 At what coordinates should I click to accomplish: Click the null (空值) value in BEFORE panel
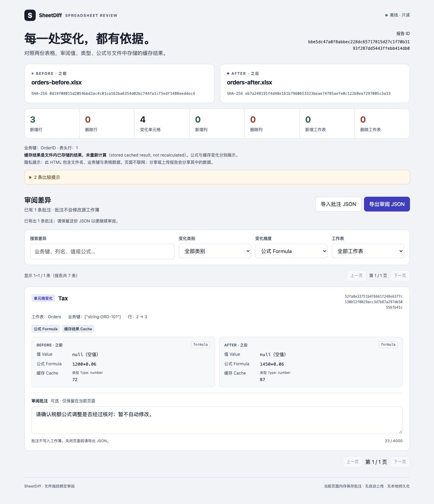(x=85, y=354)
